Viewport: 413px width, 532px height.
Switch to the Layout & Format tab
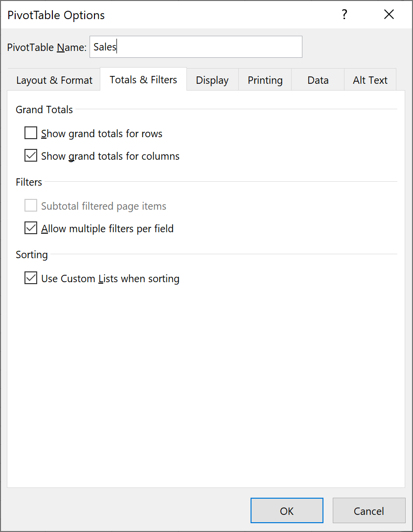coord(53,79)
